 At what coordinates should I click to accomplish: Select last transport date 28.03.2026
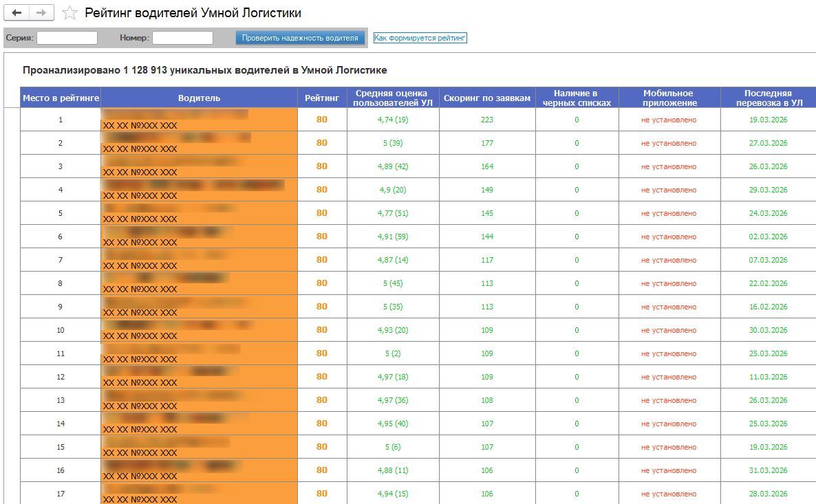pos(768,494)
